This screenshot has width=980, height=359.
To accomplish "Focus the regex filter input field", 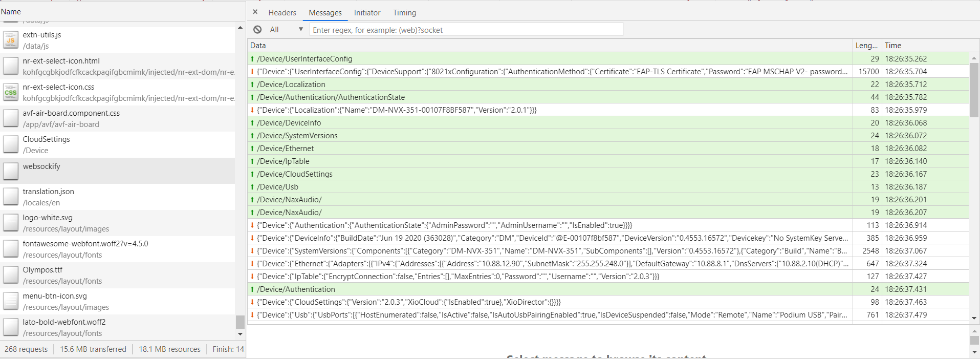I will coord(466,30).
